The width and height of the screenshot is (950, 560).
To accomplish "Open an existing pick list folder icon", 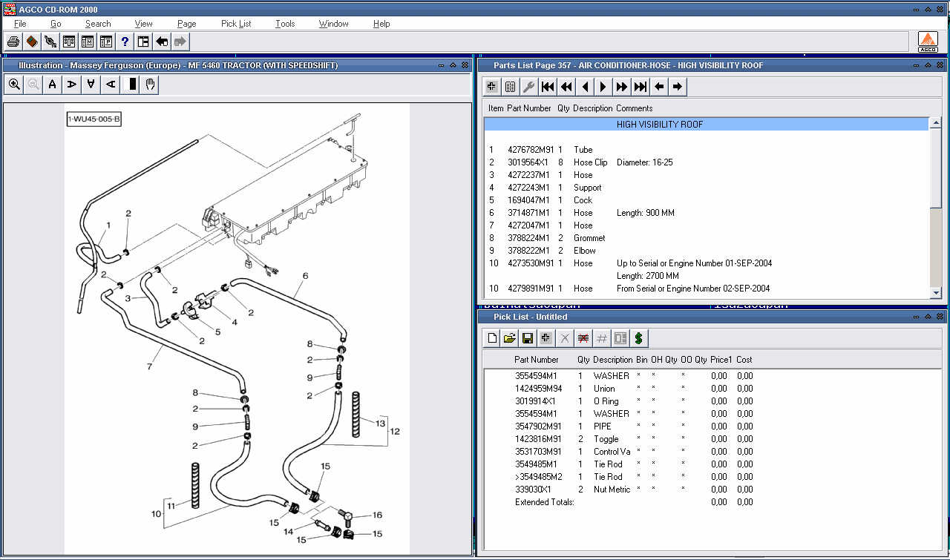I will [509, 338].
